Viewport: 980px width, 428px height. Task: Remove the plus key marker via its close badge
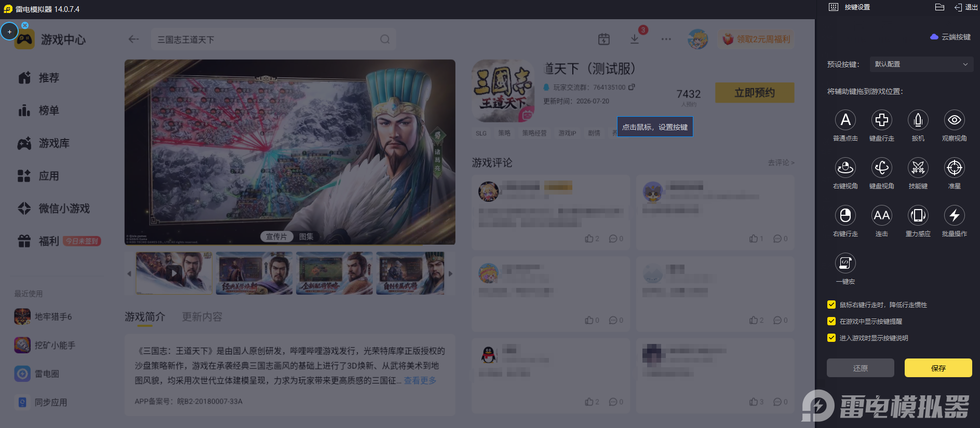(x=25, y=25)
